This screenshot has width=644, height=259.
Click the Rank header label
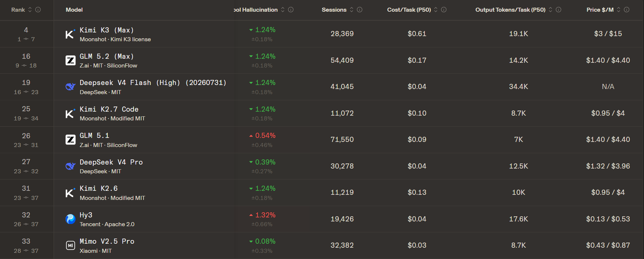(x=18, y=10)
